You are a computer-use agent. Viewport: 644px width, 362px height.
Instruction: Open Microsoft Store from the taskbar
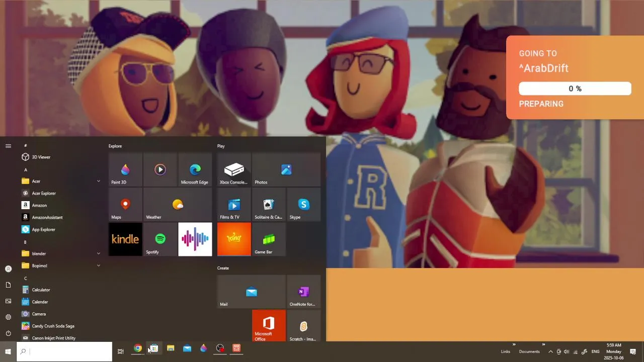[154, 348]
